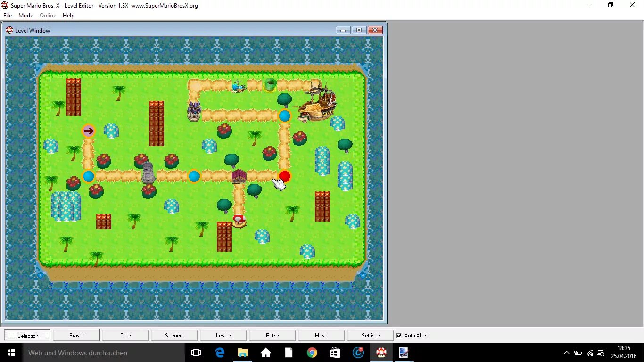Switch to the Eraser tool

pos(76,336)
